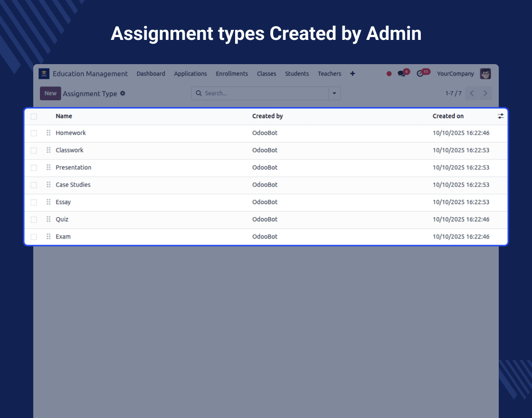The width and height of the screenshot is (532, 418).
Task: Click OdooBot in the Homework row
Action: [265, 133]
